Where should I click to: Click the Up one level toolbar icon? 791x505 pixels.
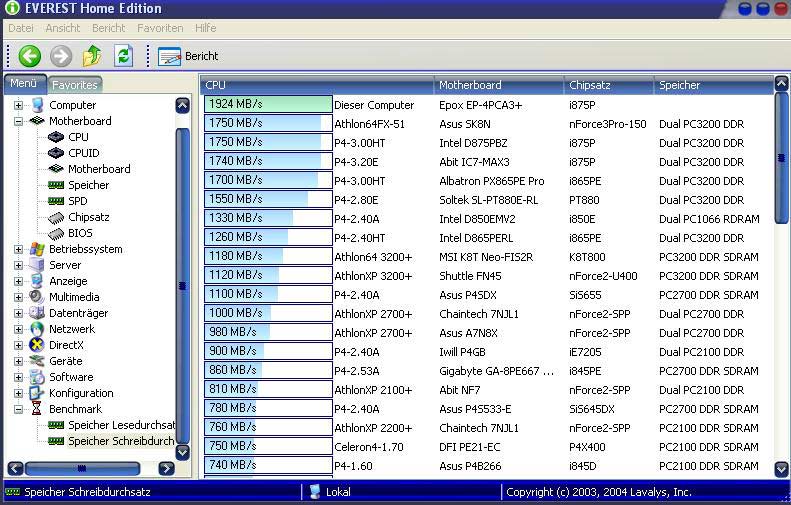click(92, 55)
